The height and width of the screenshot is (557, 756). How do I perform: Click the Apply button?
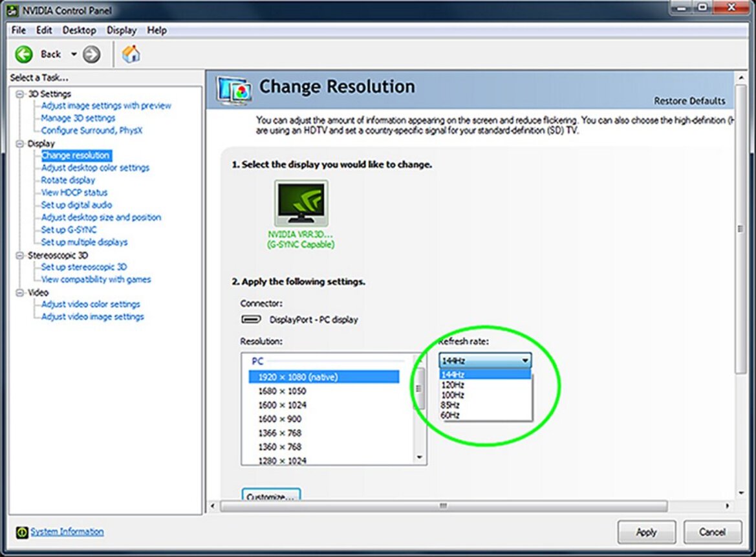click(x=647, y=532)
